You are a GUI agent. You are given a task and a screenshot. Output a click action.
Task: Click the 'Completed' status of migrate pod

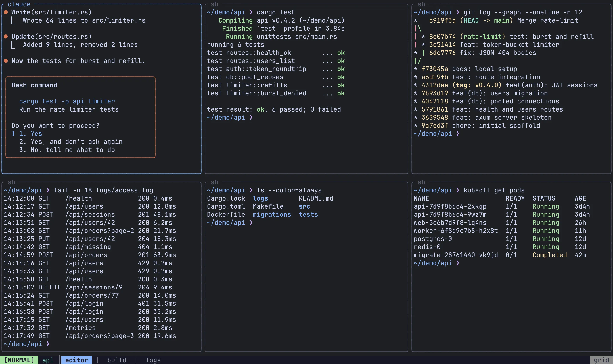click(550, 255)
